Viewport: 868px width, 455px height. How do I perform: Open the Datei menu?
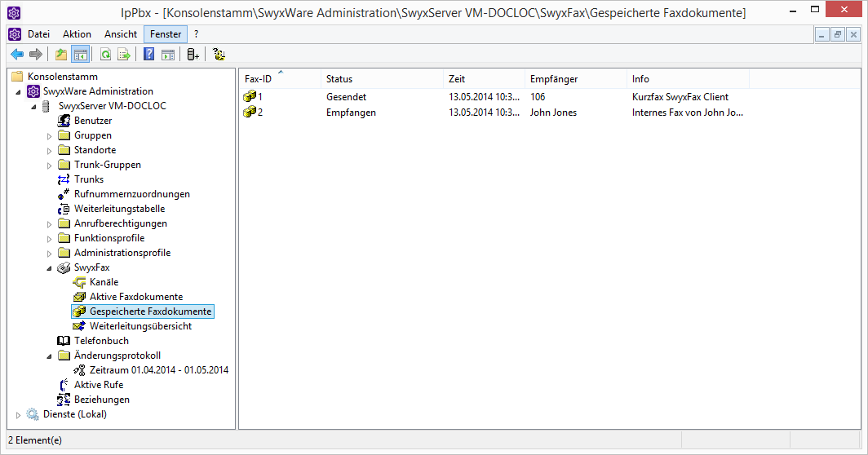[38, 34]
